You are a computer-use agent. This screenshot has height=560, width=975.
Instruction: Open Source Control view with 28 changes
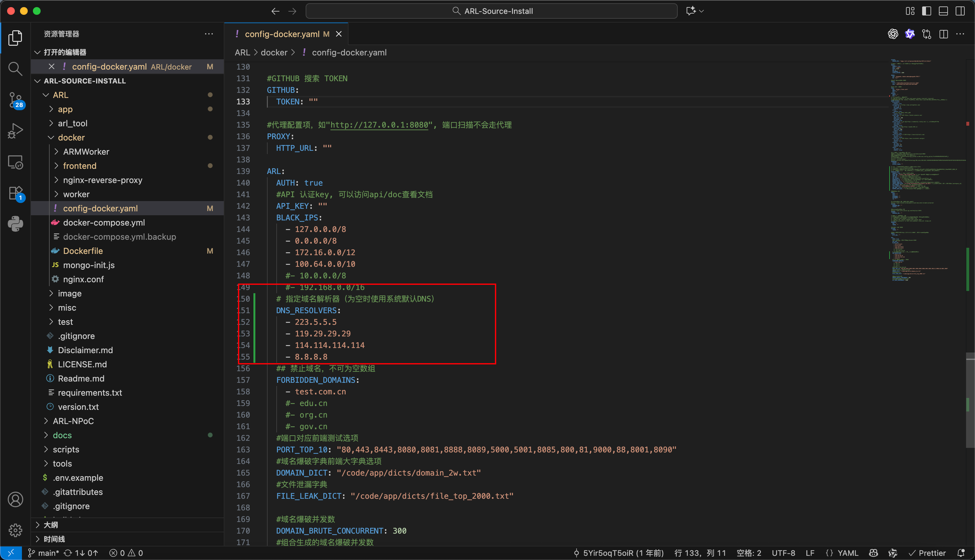pyautogui.click(x=15, y=100)
